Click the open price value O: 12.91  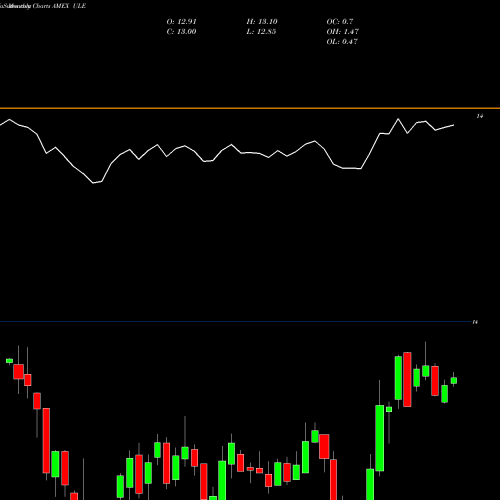(181, 22)
